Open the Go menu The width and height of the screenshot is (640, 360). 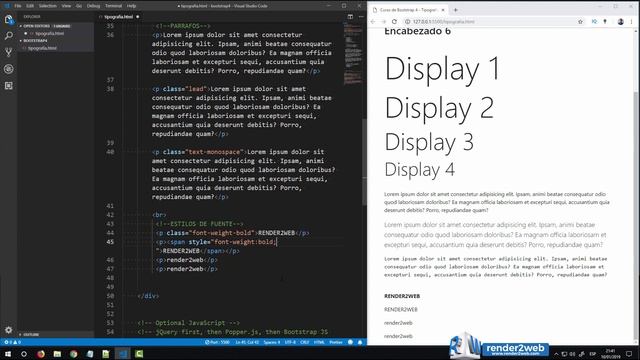[x=79, y=6]
